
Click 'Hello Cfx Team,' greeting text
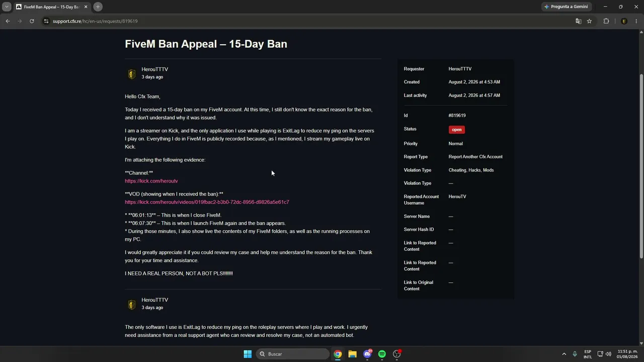(142, 97)
